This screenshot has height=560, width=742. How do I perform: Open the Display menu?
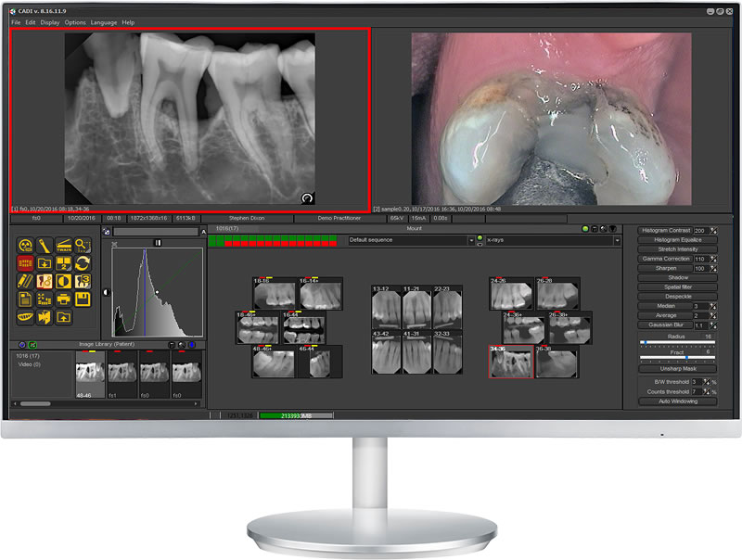pos(50,21)
